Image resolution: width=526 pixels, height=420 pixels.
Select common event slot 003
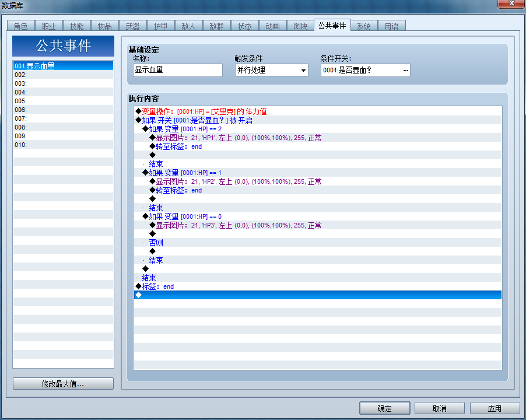pyautogui.click(x=63, y=83)
